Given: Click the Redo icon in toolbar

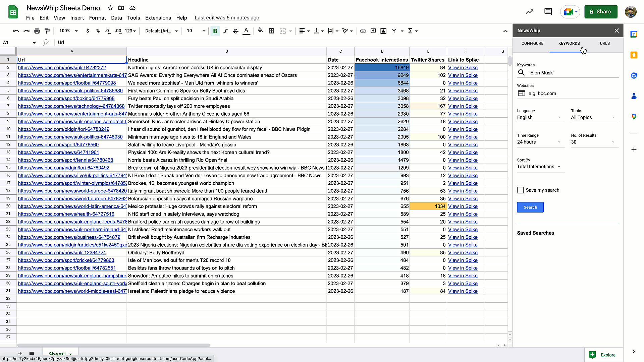Looking at the screenshot, I should pos(26,31).
